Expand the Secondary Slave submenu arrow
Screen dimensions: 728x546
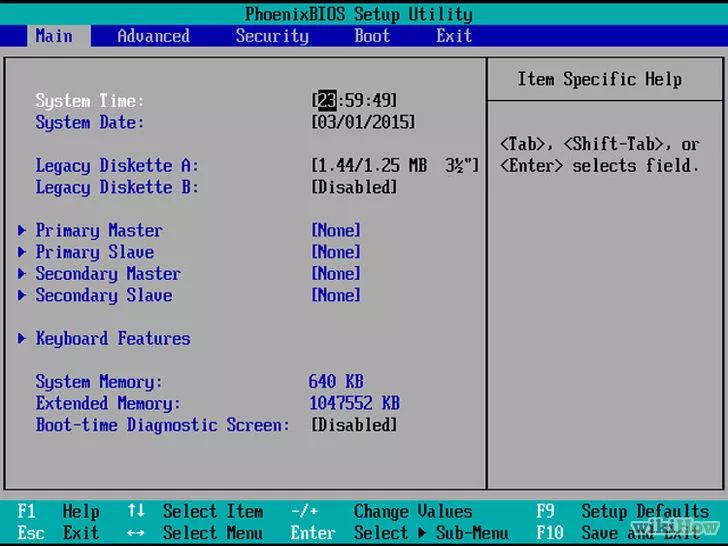coord(22,296)
